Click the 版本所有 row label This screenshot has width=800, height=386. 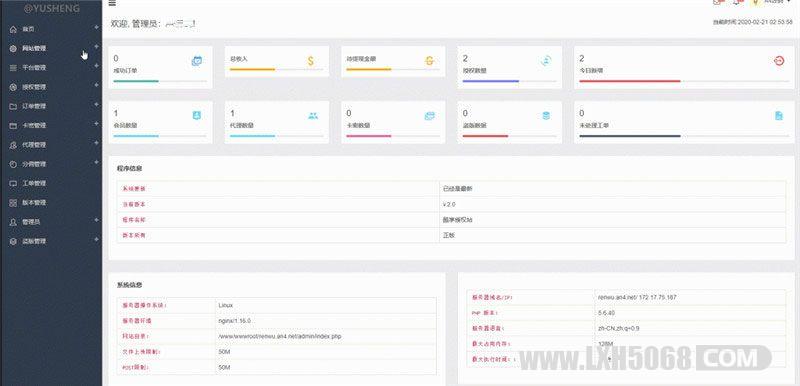click(x=134, y=236)
